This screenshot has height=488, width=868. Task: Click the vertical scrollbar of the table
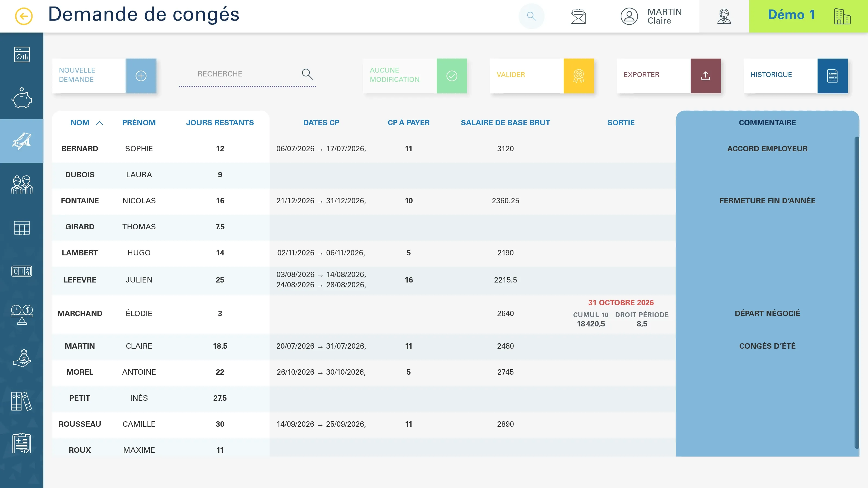(857, 292)
